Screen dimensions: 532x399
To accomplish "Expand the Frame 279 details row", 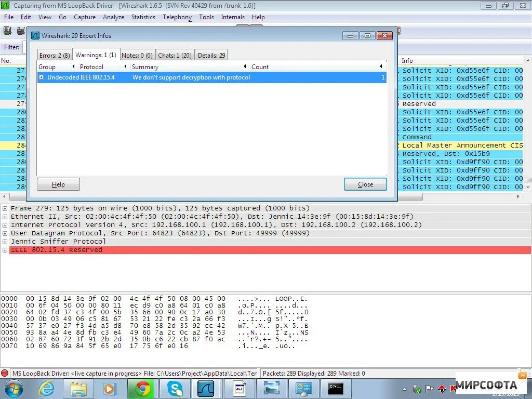I will point(5,208).
